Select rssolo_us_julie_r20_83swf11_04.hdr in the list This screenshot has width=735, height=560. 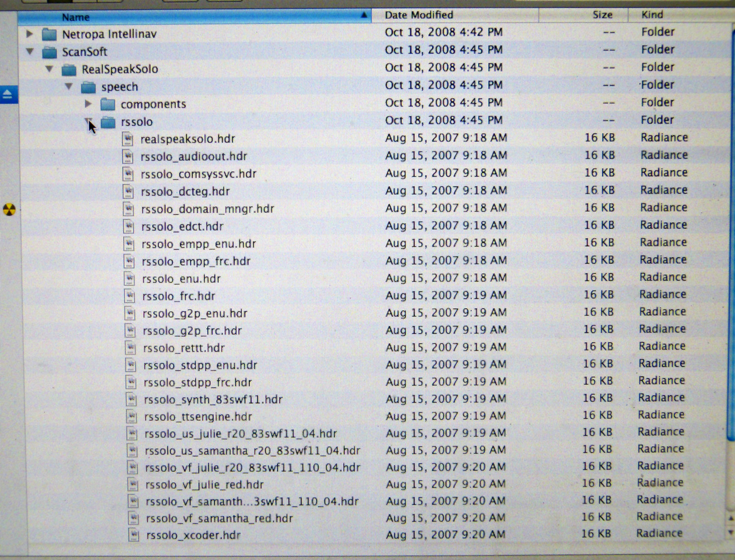click(x=240, y=434)
